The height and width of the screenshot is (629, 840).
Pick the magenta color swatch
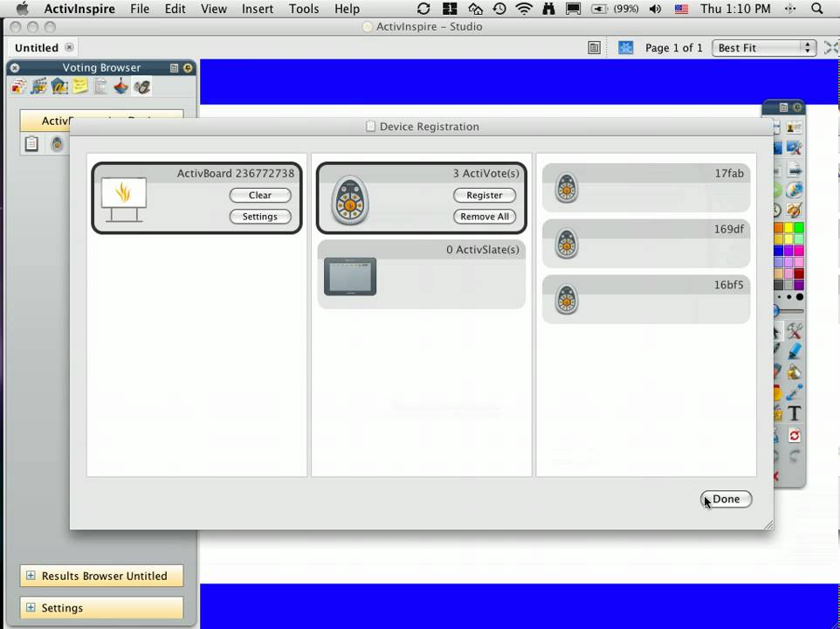click(x=799, y=251)
